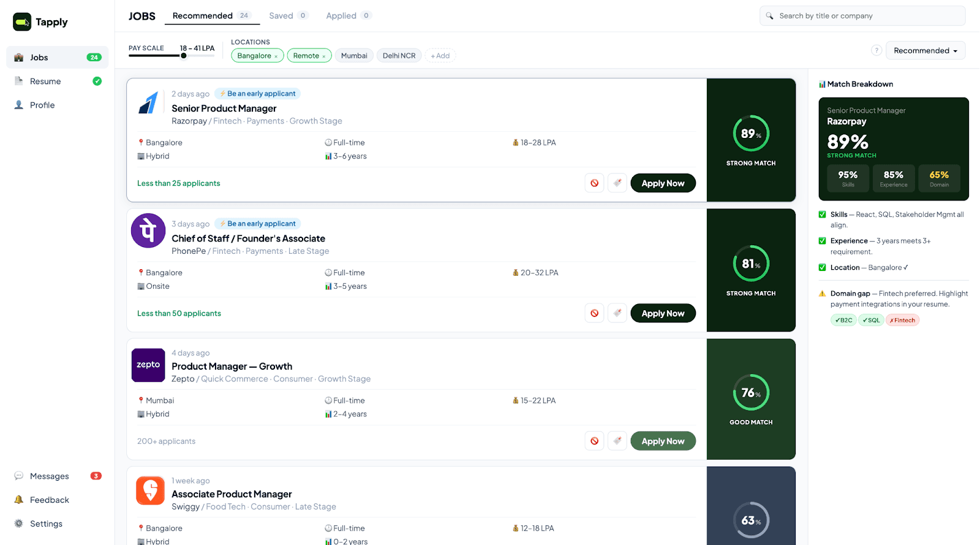This screenshot has width=980, height=545.
Task: Click the '200+ applicants' text
Action: [x=166, y=441]
